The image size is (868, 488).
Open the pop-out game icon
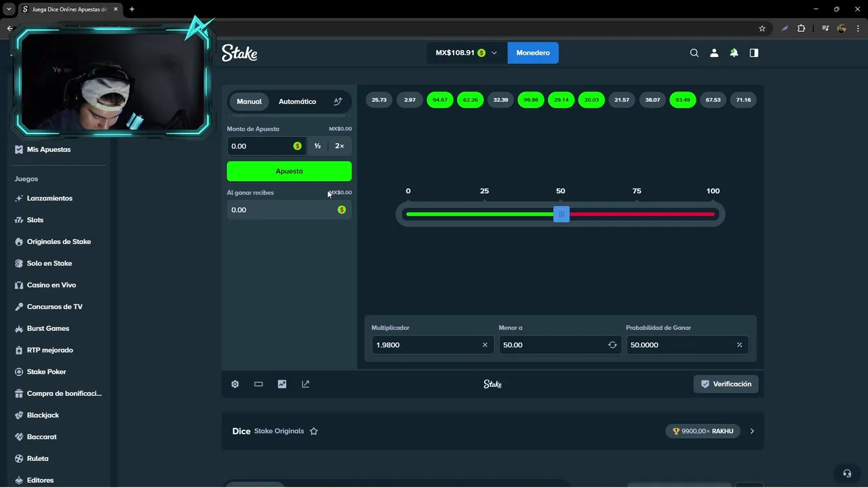click(305, 384)
